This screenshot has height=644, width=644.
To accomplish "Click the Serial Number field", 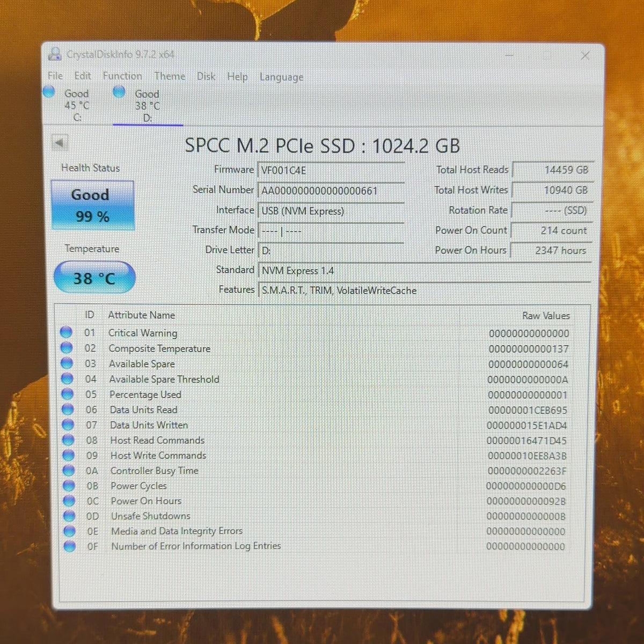I will [331, 191].
